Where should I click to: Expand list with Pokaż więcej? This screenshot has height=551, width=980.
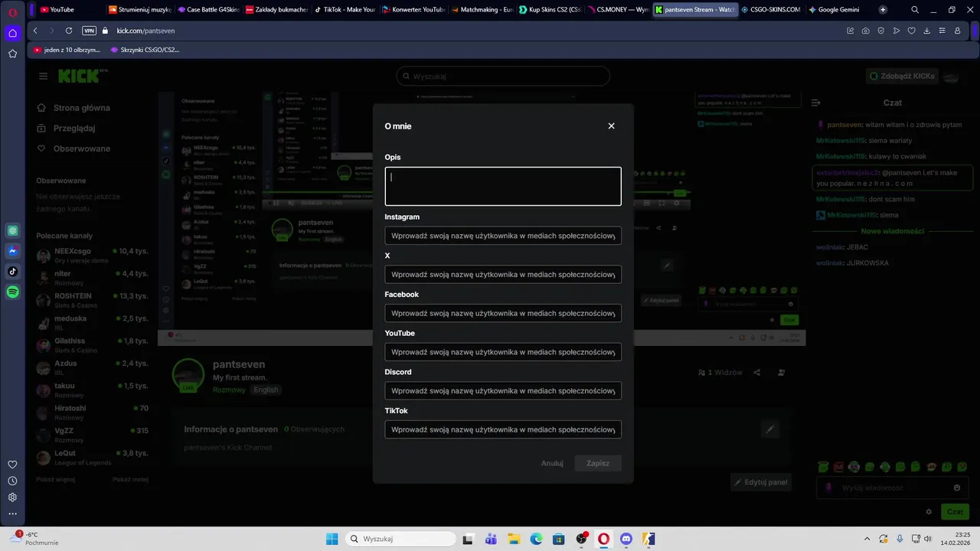[55, 479]
